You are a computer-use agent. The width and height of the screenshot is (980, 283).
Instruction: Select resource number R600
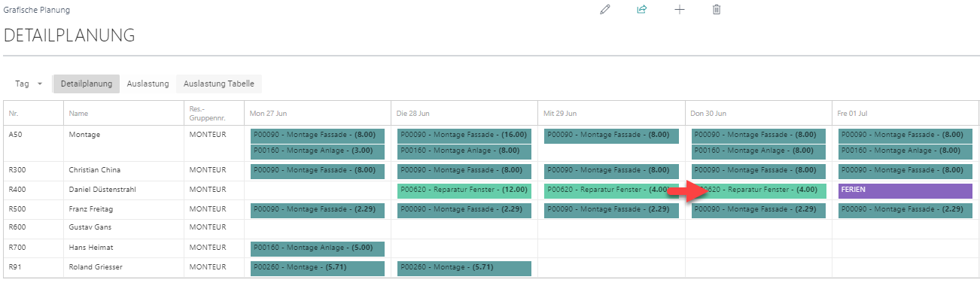pyautogui.click(x=17, y=227)
